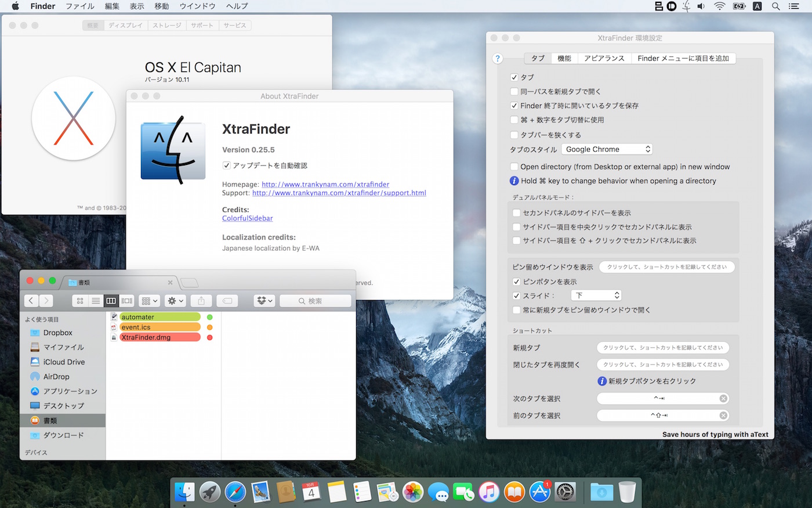Switch to icon view in the Finder toolbar
Image resolution: width=812 pixels, height=508 pixels.
tap(80, 301)
